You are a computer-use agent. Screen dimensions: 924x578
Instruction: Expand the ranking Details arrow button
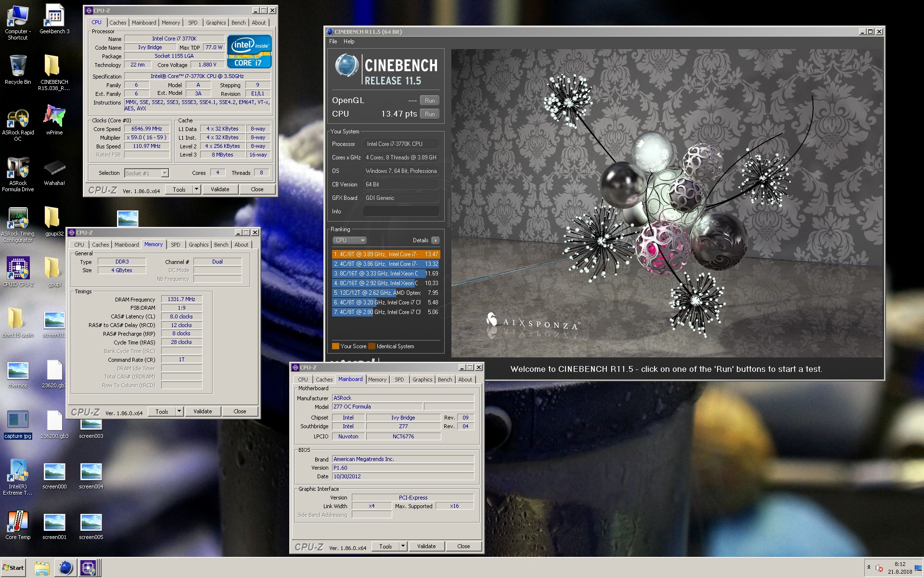click(435, 240)
